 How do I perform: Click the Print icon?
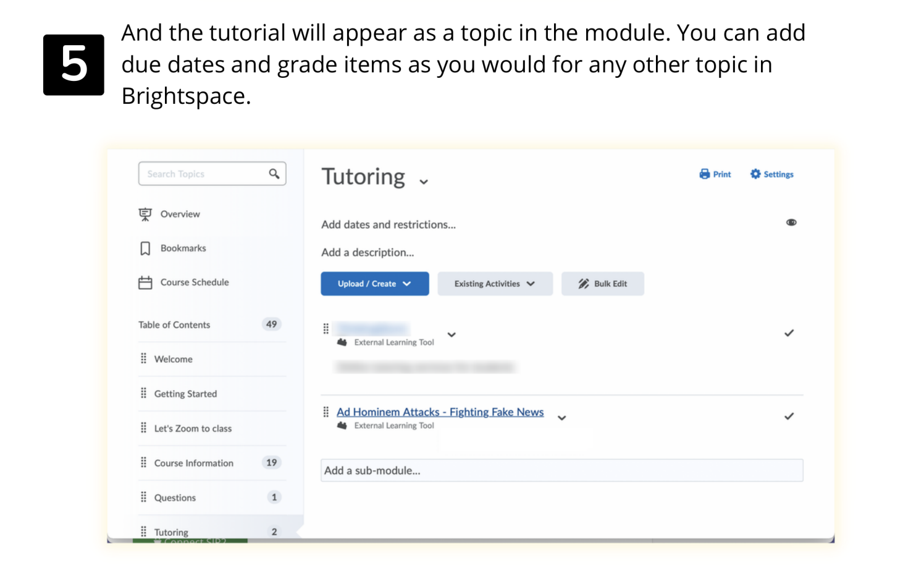click(x=704, y=174)
